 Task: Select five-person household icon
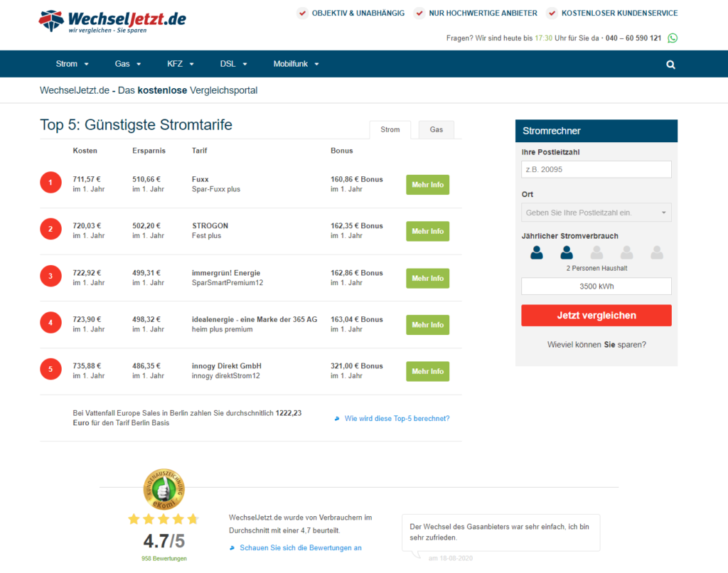pyautogui.click(x=656, y=252)
